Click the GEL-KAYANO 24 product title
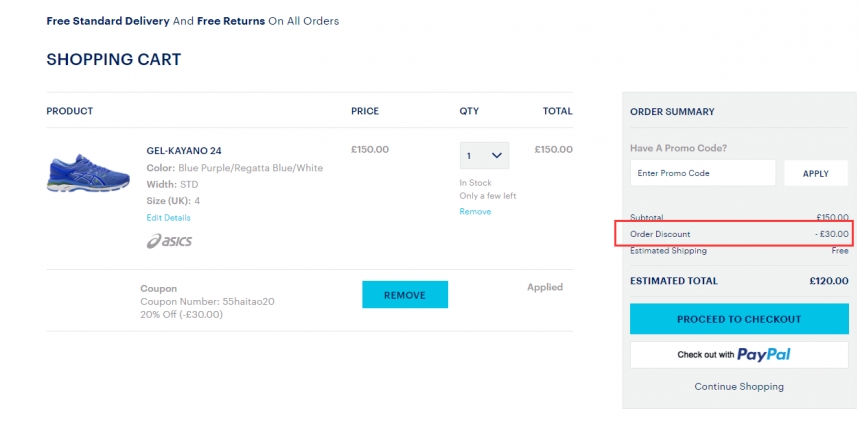This screenshot has height=424, width=860. (x=184, y=150)
